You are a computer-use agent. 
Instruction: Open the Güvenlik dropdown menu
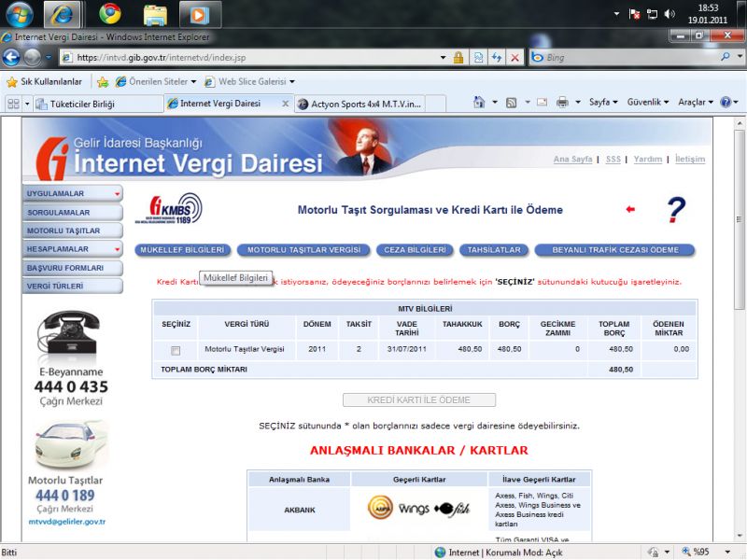pyautogui.click(x=648, y=102)
